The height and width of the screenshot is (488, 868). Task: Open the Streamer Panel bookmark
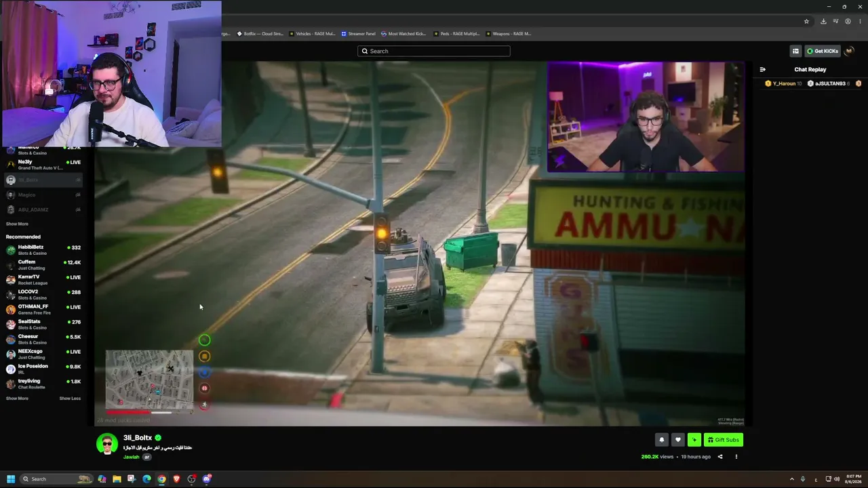coord(359,34)
